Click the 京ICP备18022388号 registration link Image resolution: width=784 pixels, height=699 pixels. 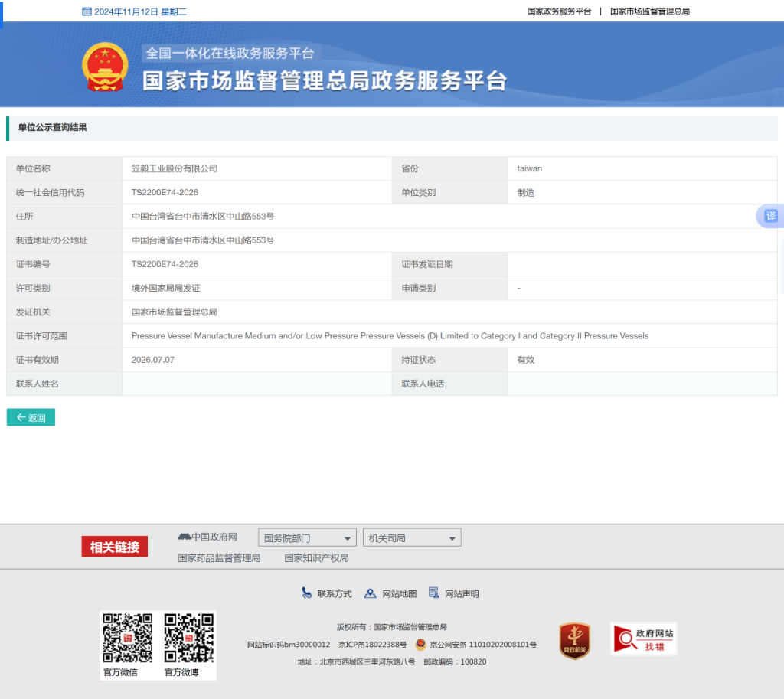[373, 645]
